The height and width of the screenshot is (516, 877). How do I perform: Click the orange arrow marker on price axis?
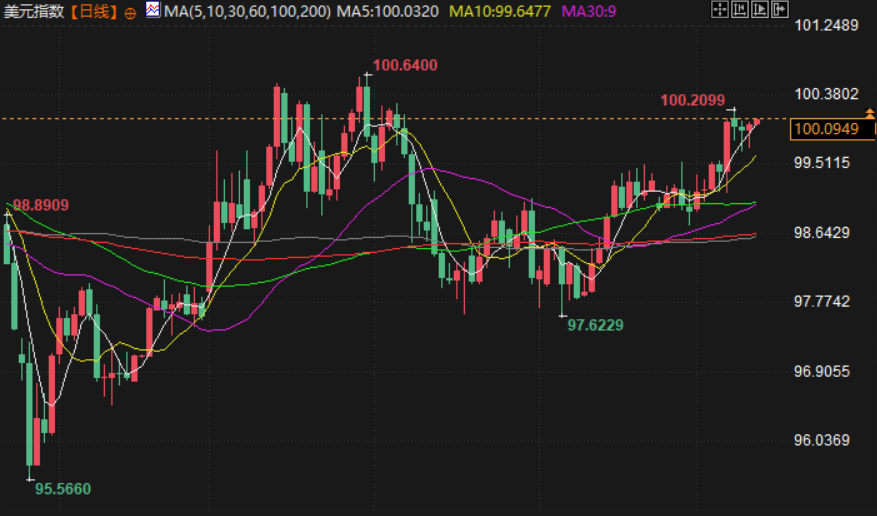click(870, 113)
